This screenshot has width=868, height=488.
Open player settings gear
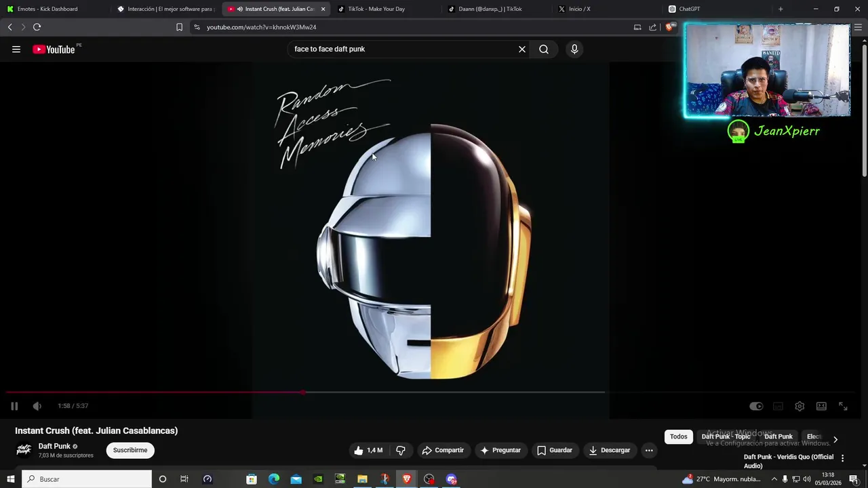tap(800, 406)
